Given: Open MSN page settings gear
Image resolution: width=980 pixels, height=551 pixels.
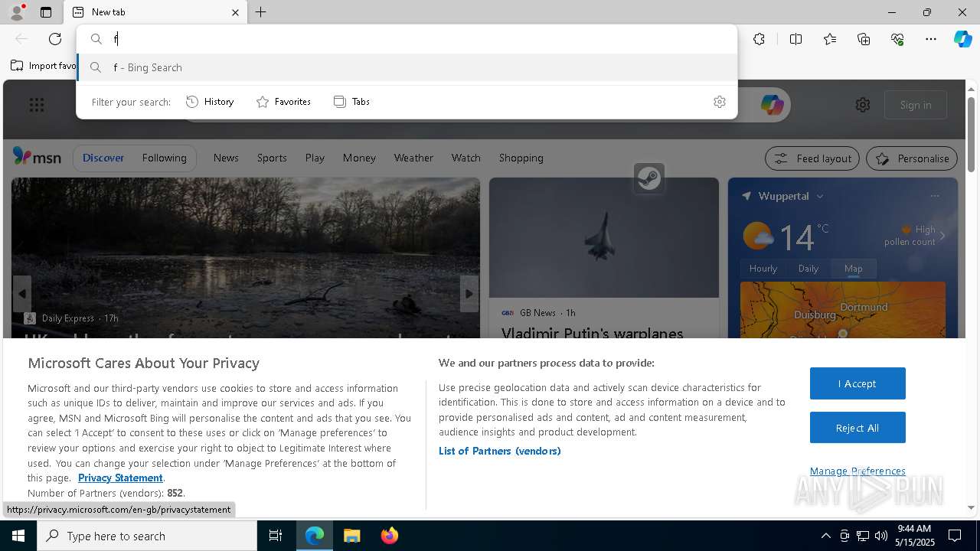Looking at the screenshot, I should [x=863, y=105].
